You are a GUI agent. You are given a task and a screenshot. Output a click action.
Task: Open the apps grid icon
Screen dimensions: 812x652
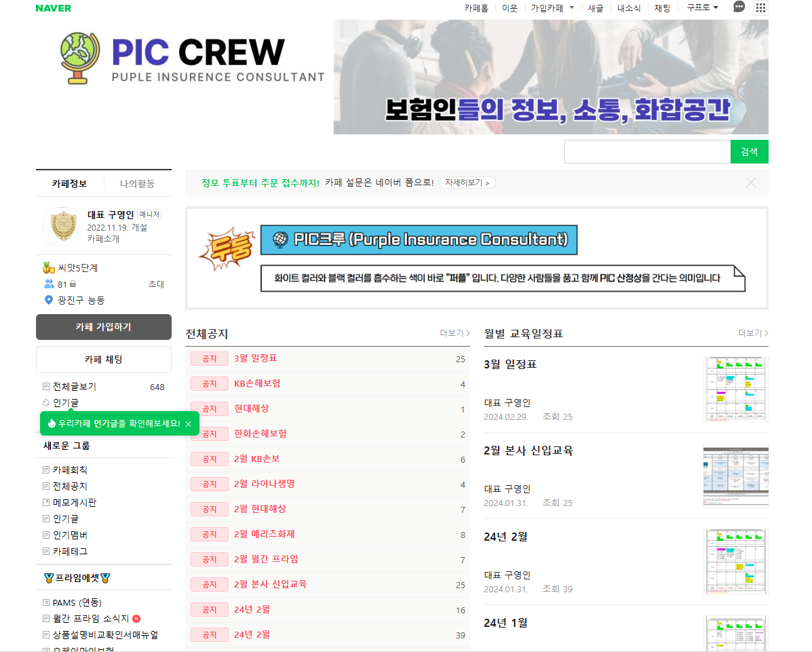click(760, 7)
